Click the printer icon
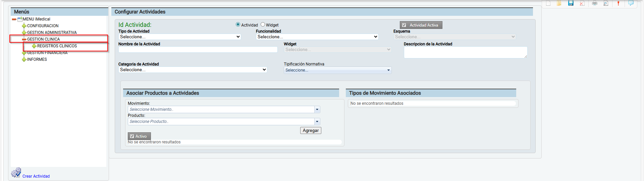This screenshot has width=644, height=181. [x=595, y=3]
